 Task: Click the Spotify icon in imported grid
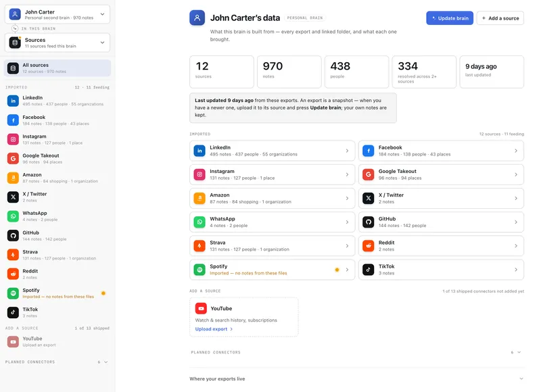click(199, 270)
